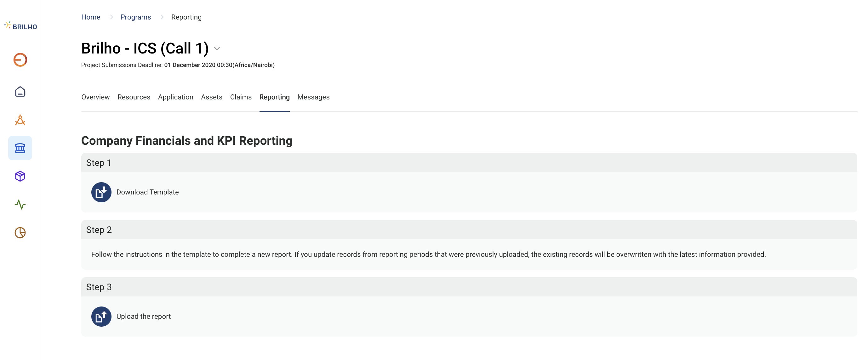Select the Reporting tab
Viewport: 868px width, 360px height.
pyautogui.click(x=274, y=97)
